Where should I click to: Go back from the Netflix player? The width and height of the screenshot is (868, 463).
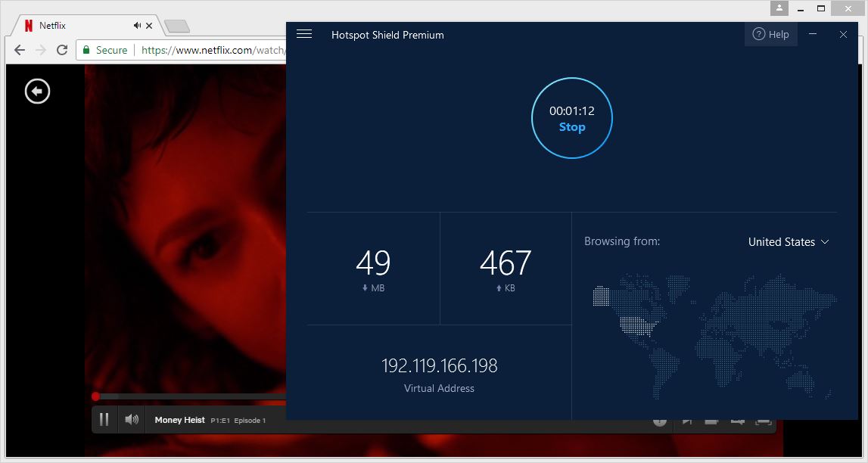click(x=38, y=92)
